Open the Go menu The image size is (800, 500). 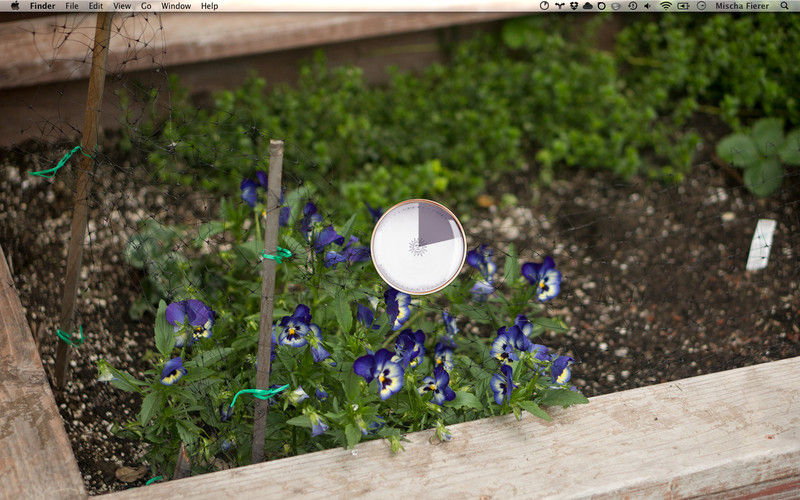click(x=146, y=6)
